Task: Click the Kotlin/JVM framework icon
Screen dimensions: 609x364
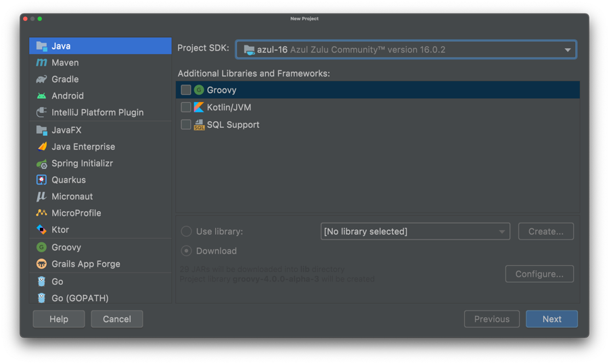Action: [x=199, y=107]
